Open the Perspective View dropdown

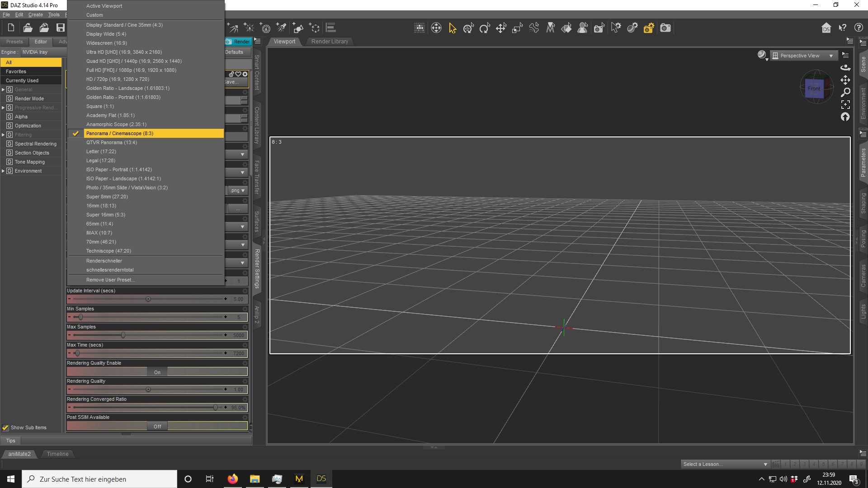point(803,56)
